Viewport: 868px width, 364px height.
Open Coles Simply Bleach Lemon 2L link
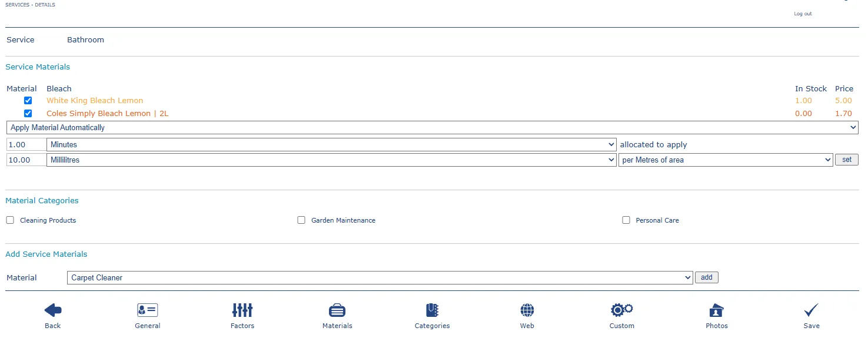point(108,114)
